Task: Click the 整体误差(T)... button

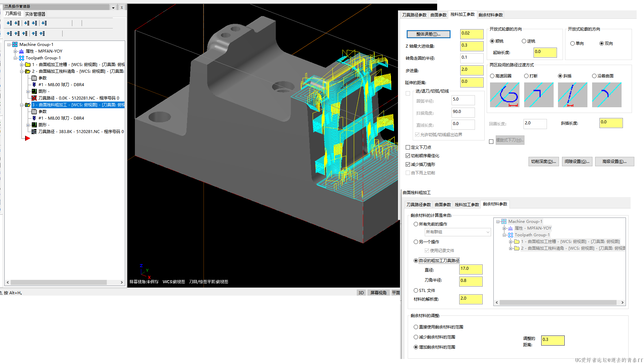Action: point(428,34)
